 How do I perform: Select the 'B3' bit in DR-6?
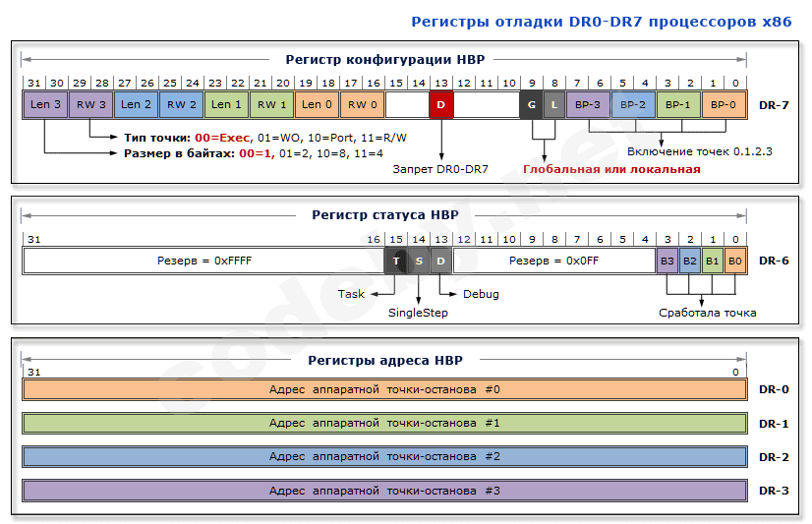[667, 261]
